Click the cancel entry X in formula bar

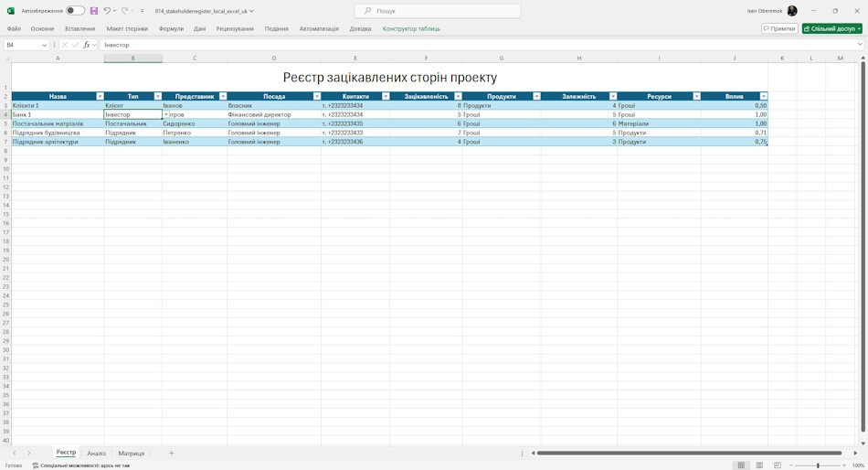(x=64, y=45)
